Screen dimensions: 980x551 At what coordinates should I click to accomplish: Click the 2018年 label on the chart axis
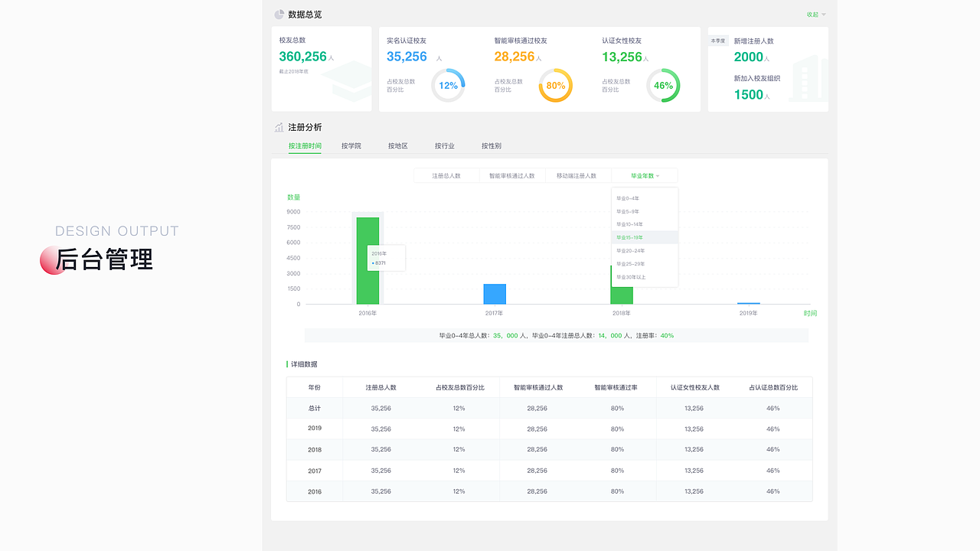(x=622, y=313)
